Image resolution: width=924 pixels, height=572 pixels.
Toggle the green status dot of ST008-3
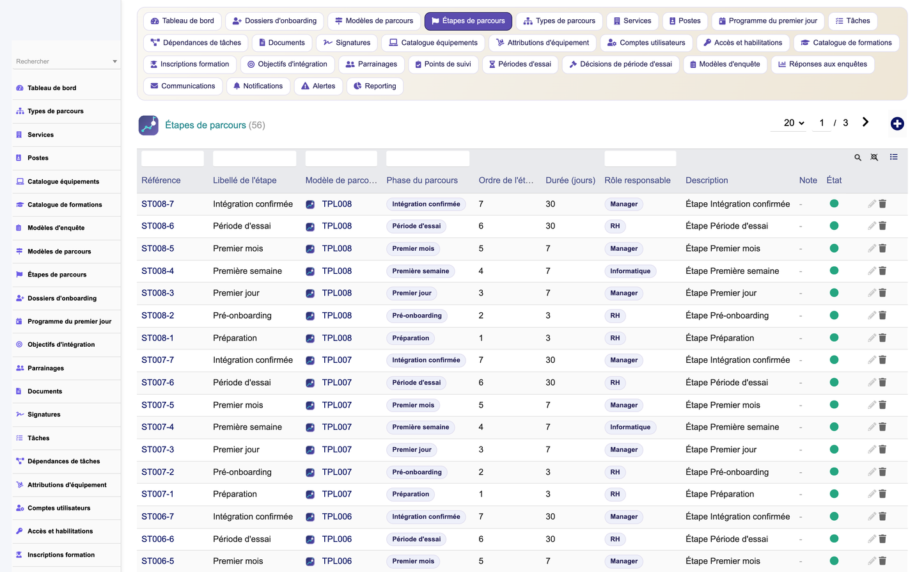pos(834,293)
